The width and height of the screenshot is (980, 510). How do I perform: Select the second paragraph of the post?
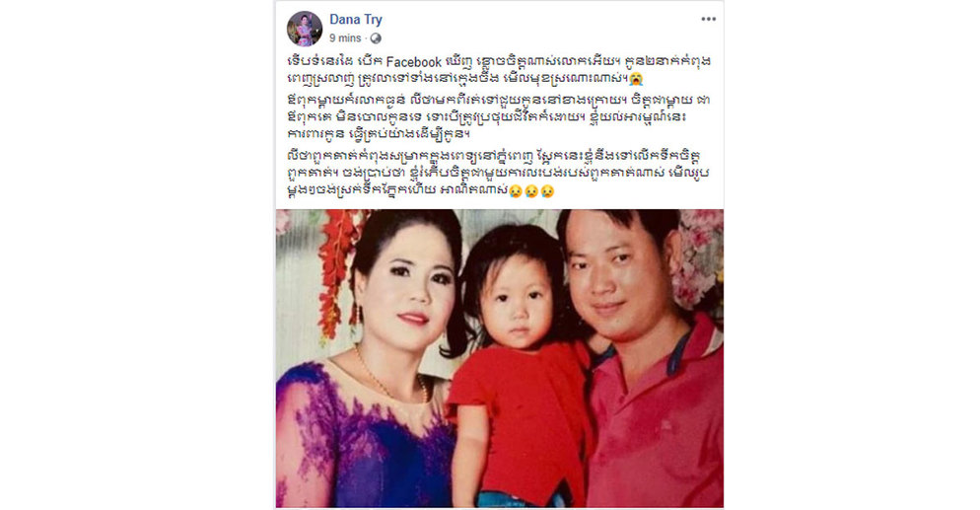click(x=496, y=116)
